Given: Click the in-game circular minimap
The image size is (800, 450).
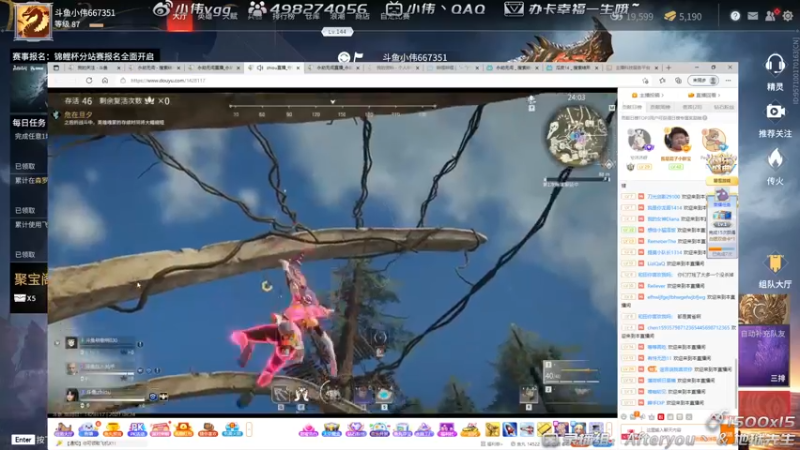Looking at the screenshot, I should tap(578, 135).
